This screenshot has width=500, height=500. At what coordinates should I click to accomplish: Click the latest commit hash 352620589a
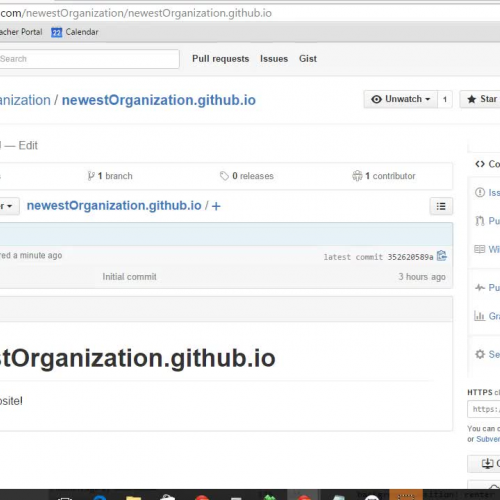(x=410, y=257)
